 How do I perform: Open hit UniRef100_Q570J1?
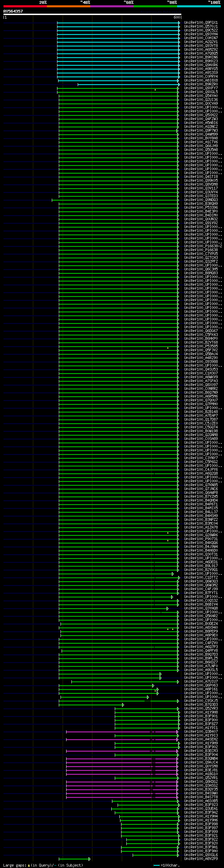click(x=201, y=27)
